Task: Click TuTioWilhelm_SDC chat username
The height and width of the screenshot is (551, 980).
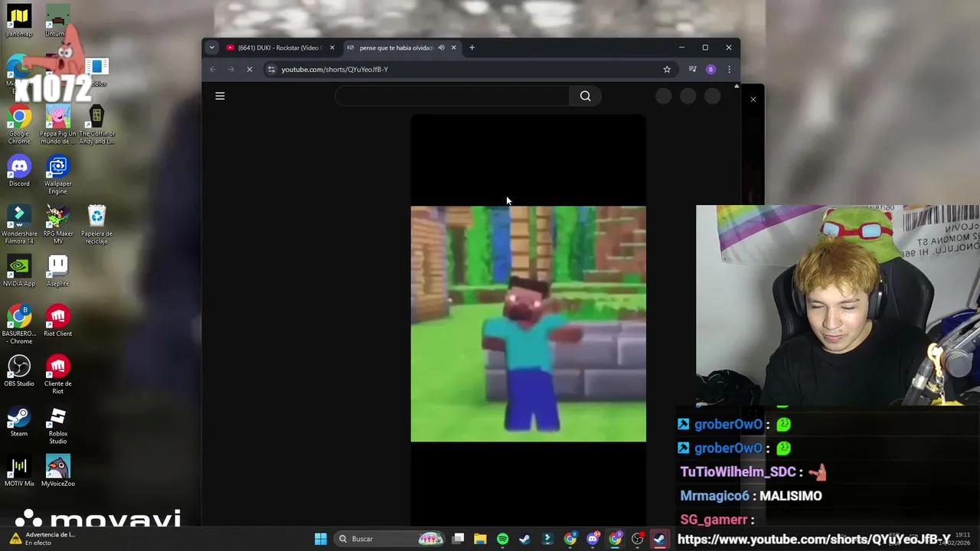Action: (x=737, y=472)
